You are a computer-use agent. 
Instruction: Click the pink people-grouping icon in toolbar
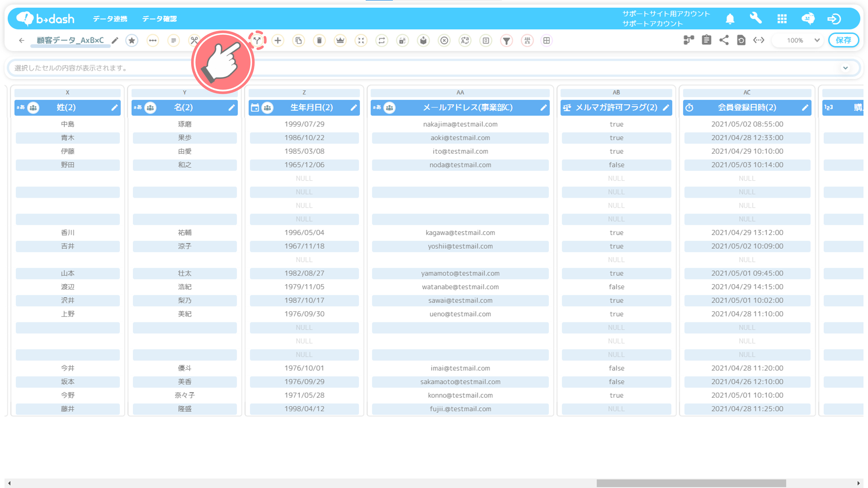pyautogui.click(x=527, y=40)
